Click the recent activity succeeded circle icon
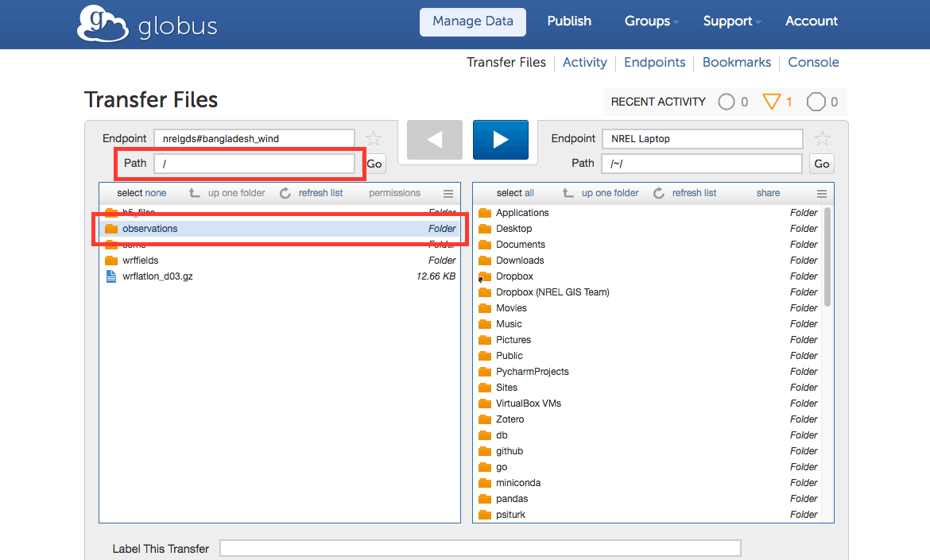The width and height of the screenshot is (930, 560). [726, 102]
